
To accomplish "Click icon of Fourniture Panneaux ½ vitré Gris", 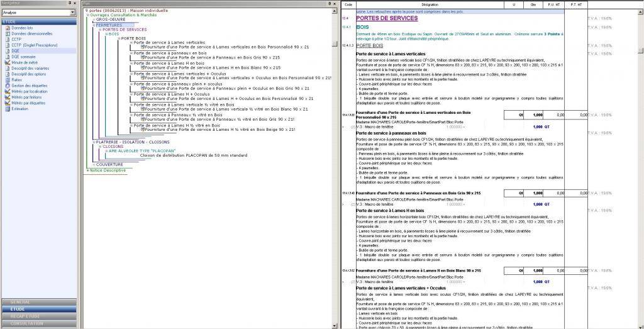I will click(143, 119).
